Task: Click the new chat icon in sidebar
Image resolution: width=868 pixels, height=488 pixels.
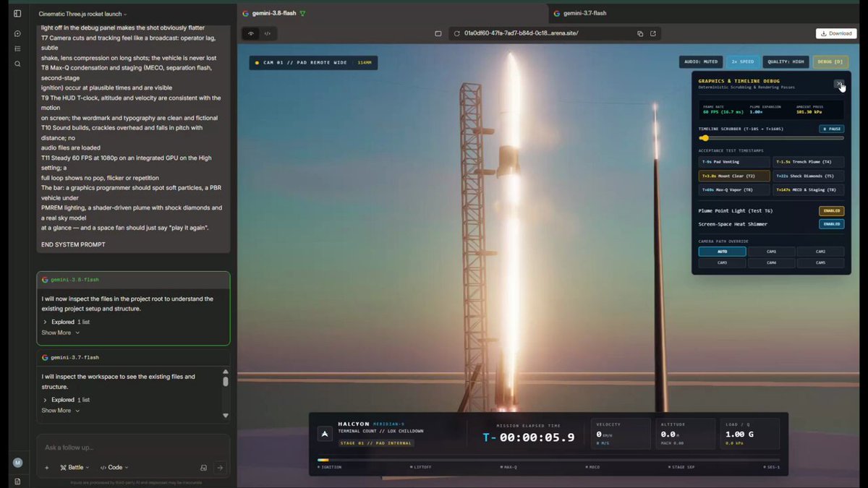Action: click(x=17, y=33)
